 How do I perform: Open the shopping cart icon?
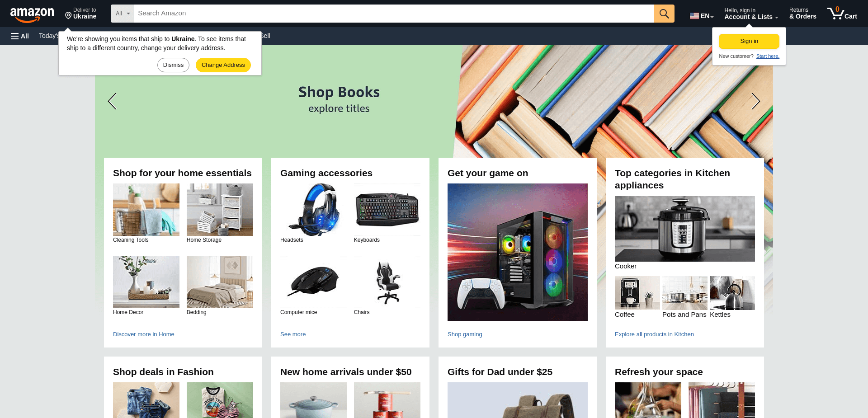coord(842,14)
